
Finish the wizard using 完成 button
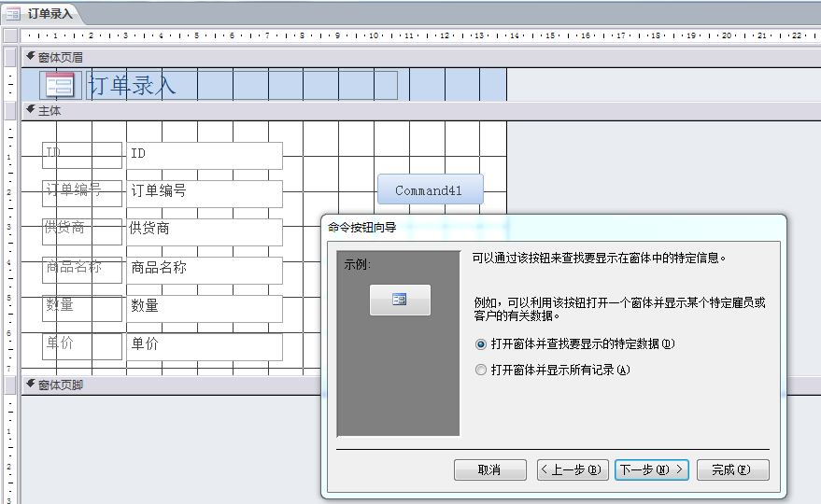coord(732,469)
